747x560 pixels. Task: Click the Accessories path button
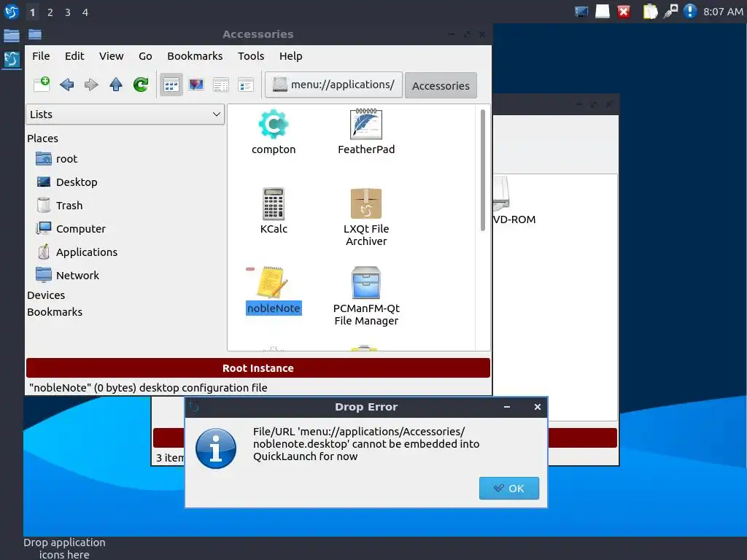[441, 86]
